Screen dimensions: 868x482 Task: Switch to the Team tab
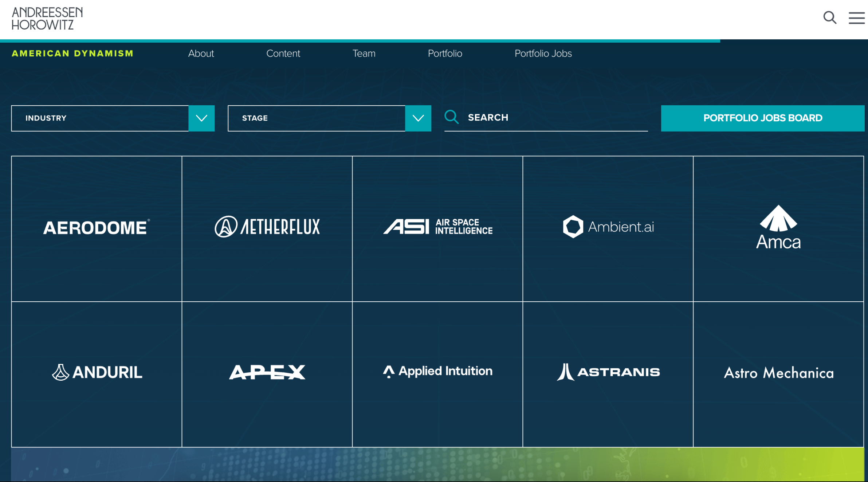pos(364,54)
